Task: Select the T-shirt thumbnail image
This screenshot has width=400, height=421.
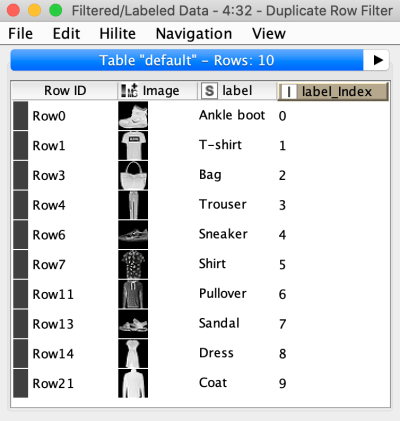Action: point(133,146)
